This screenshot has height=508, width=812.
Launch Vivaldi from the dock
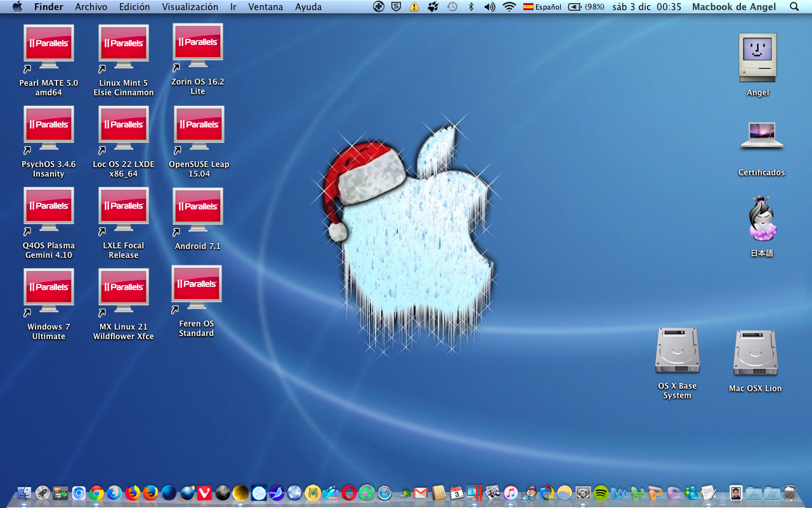204,493
